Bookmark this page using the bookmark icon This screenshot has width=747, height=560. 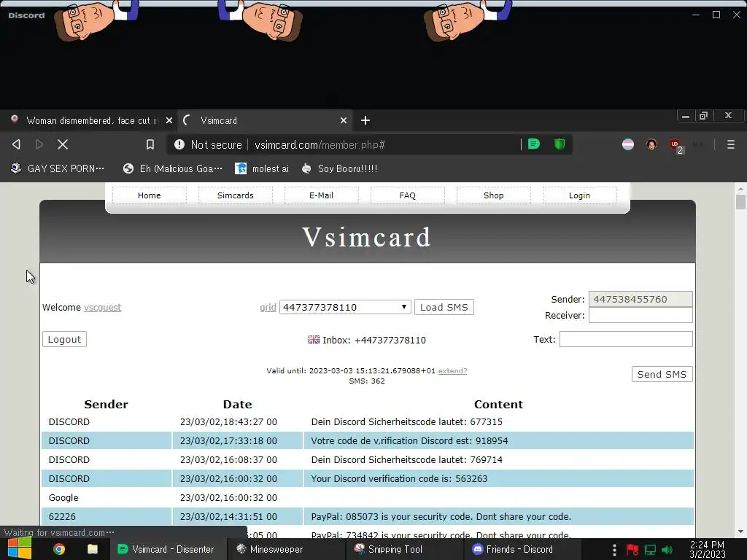pos(150,144)
